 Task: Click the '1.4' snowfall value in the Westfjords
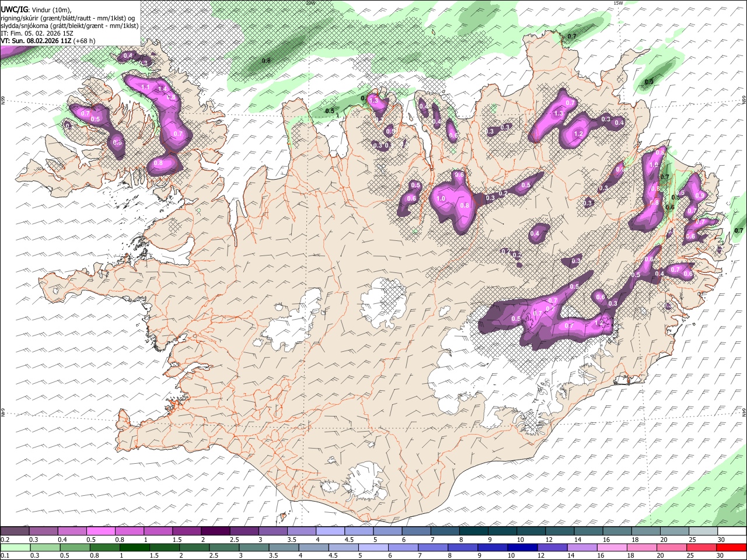point(163,89)
